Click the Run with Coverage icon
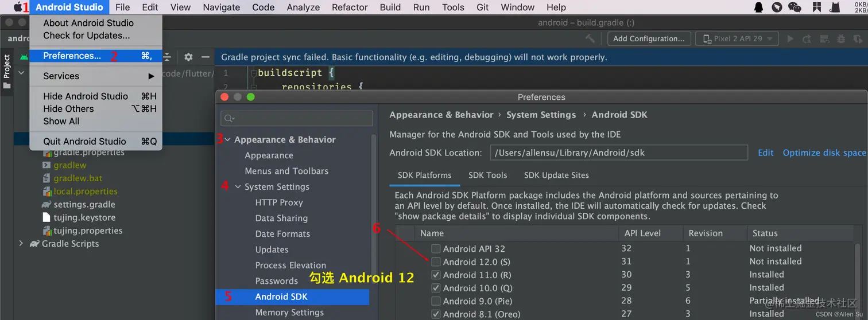The image size is (868, 320). click(x=858, y=38)
